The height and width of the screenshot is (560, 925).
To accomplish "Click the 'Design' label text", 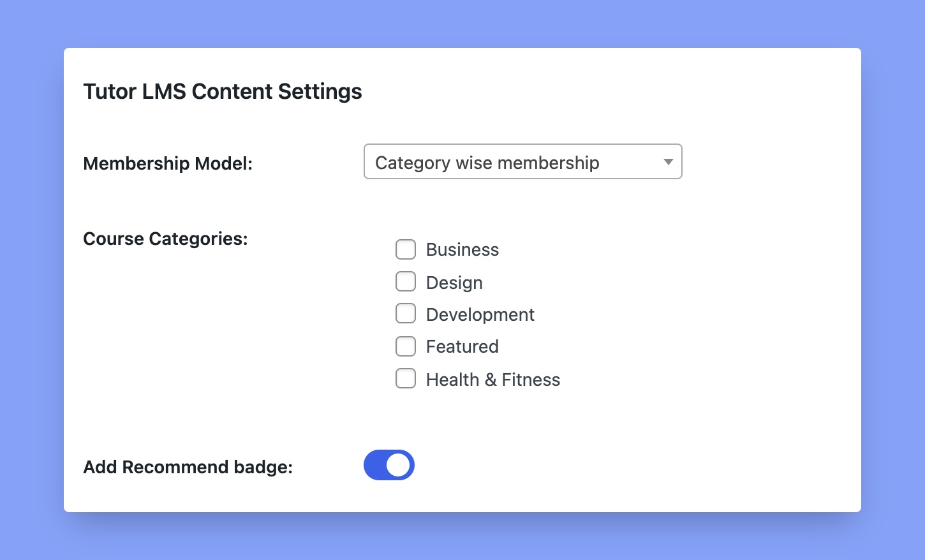I will click(454, 283).
